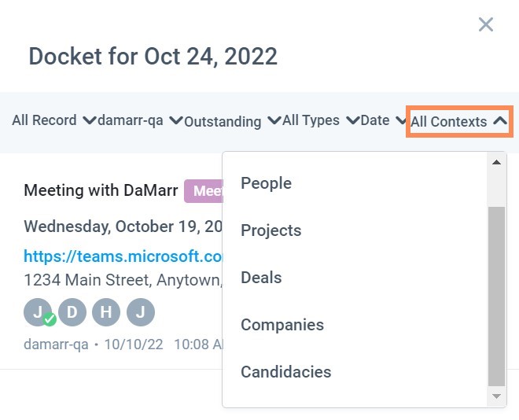Choose Companies in the contexts menu
This screenshot has width=519, height=420.
[282, 325]
